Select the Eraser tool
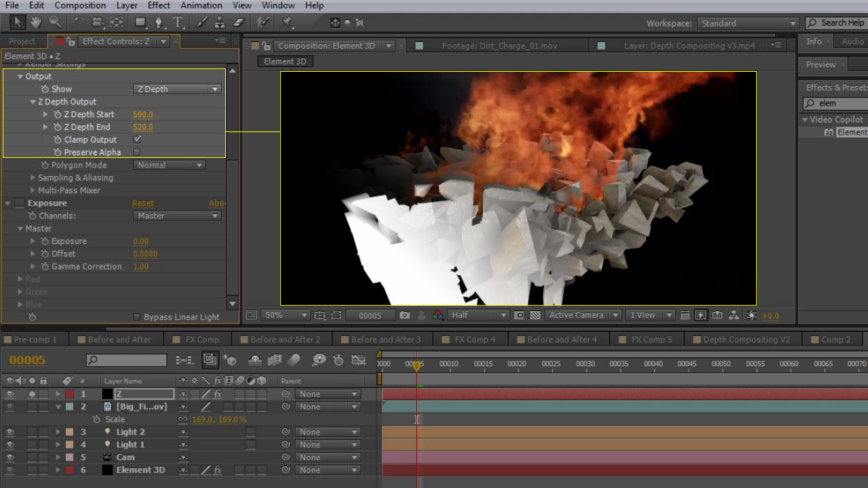Screen dimensions: 868x488 [238, 22]
